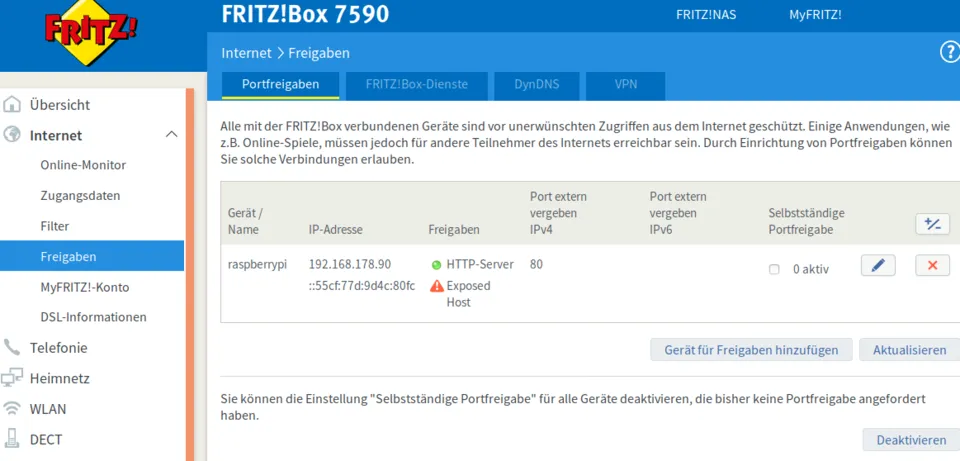The height and width of the screenshot is (461, 960).
Task: Click the WLAN wifi signal icon
Action: (x=12, y=408)
